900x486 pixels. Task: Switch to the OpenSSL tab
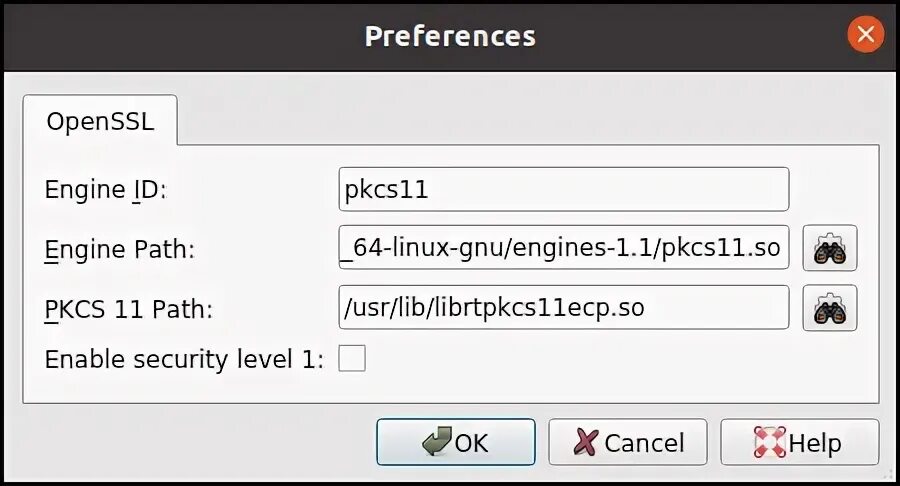tap(100, 121)
